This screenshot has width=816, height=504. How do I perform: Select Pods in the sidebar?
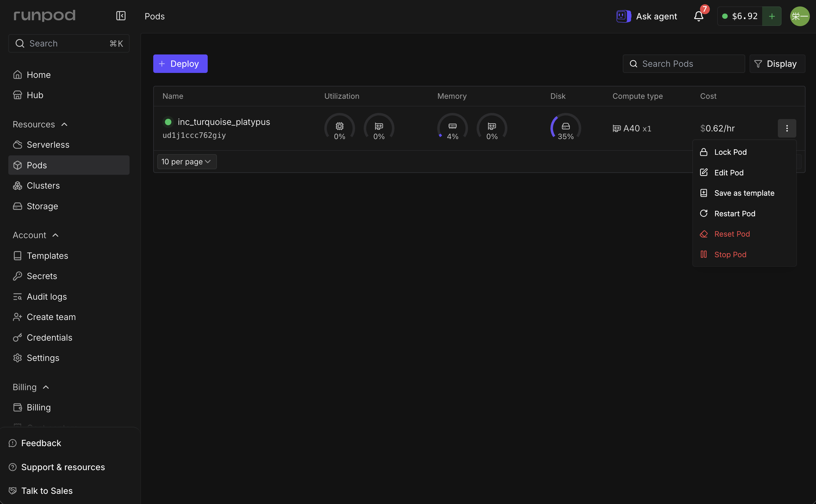pos(69,165)
